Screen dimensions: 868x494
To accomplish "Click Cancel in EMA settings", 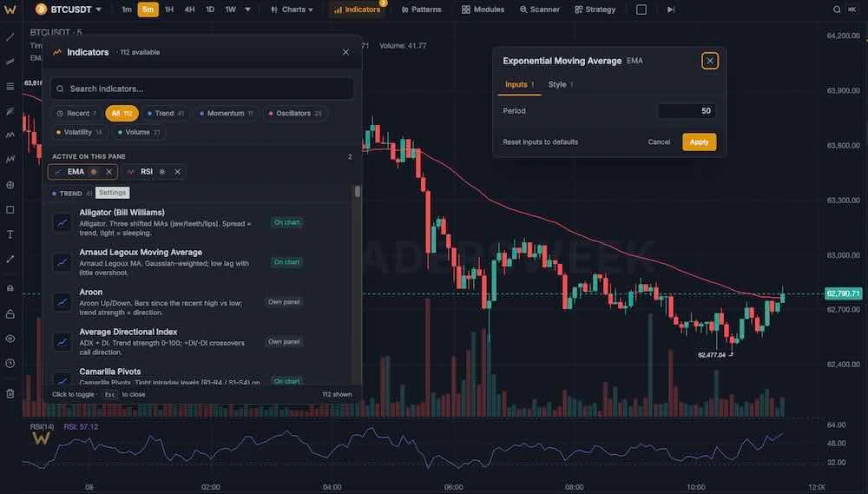I will point(659,142).
